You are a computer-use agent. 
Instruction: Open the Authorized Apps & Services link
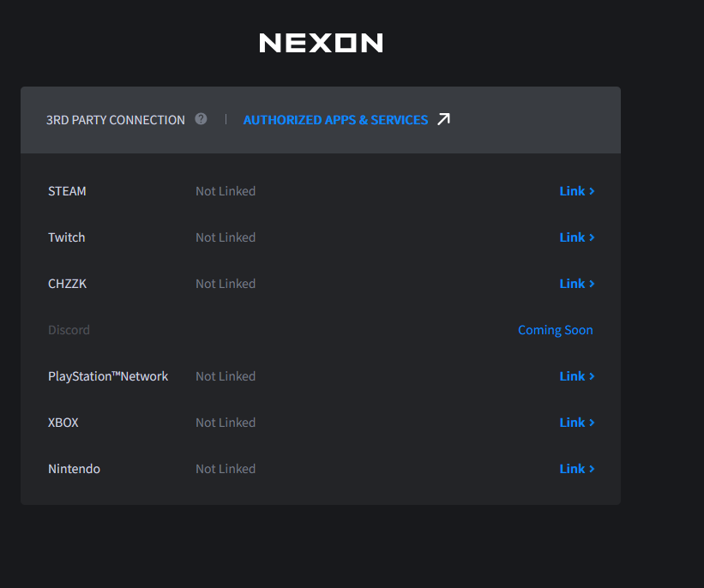[x=335, y=120]
